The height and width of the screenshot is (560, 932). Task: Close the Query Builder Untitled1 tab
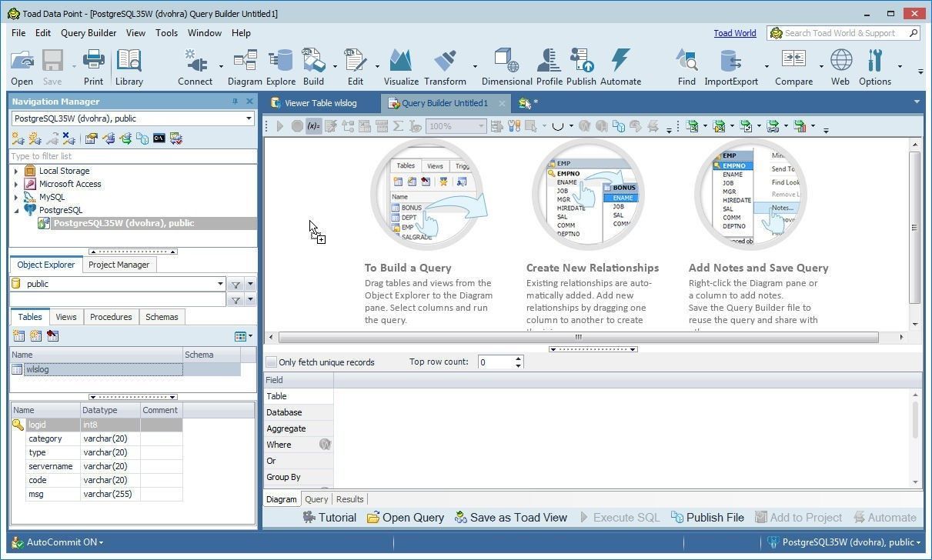[x=502, y=103]
